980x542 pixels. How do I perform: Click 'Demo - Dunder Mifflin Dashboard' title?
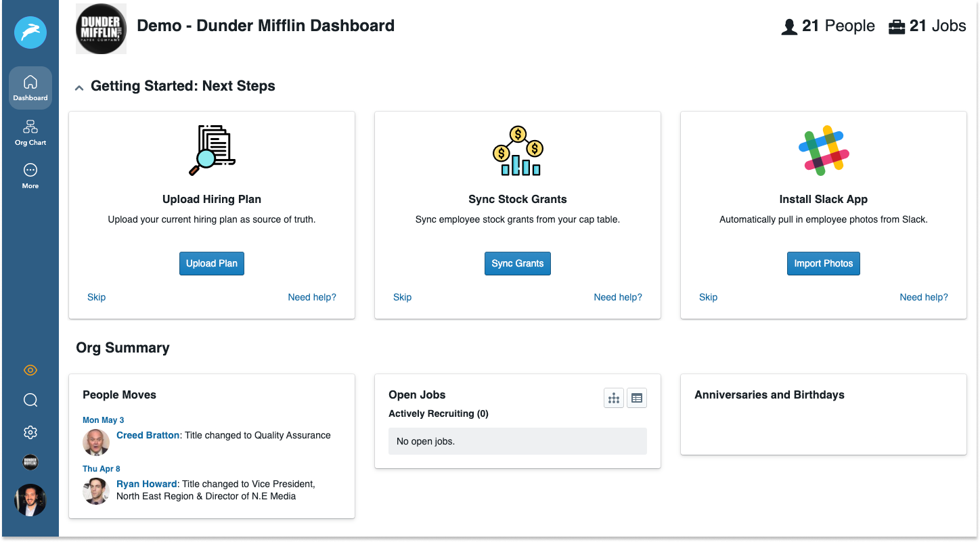tap(266, 26)
